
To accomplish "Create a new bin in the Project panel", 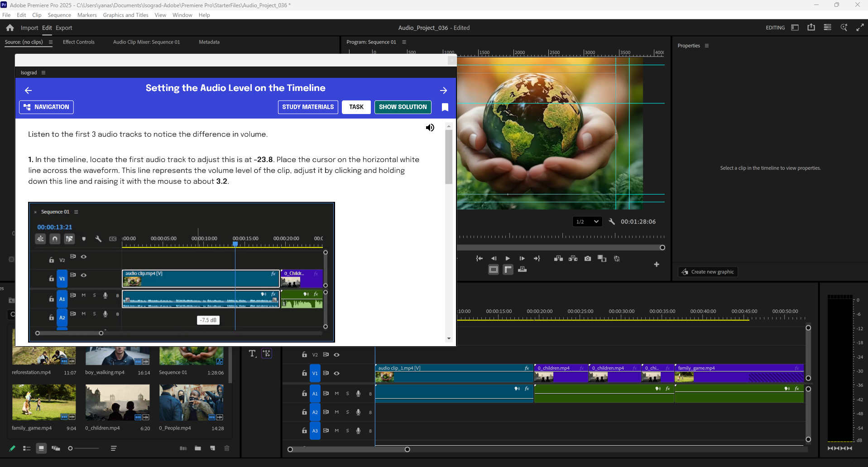I will 198,448.
